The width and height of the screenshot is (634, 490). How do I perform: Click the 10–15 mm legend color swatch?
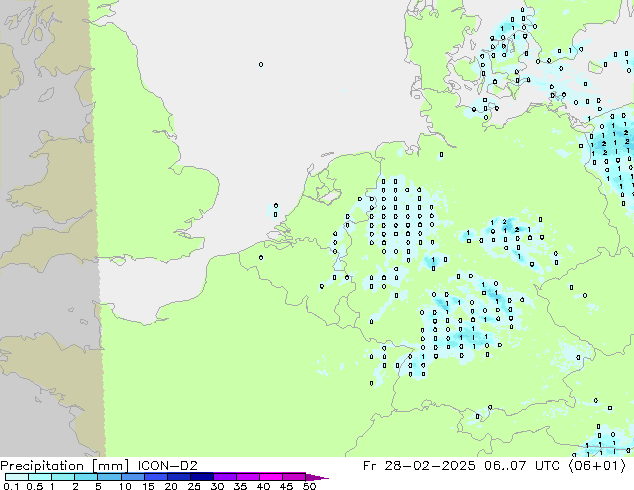click(132, 477)
